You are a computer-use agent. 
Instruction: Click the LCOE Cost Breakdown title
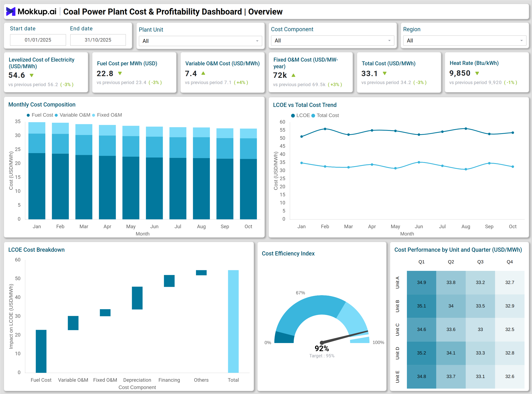[36, 250]
